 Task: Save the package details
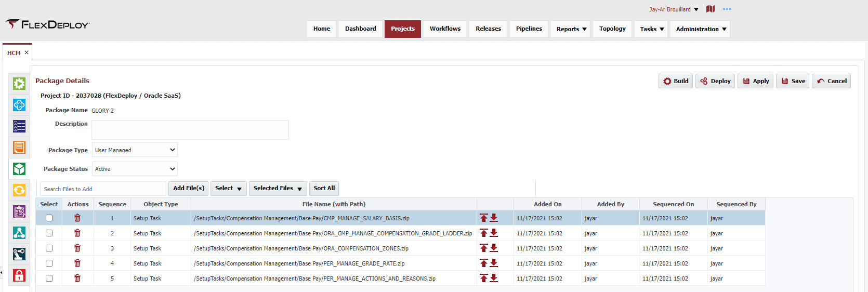[x=793, y=81]
